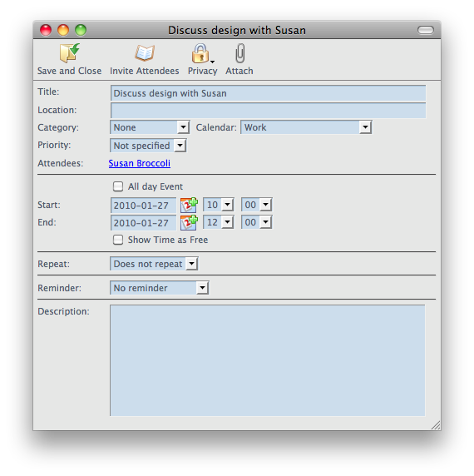Open the End date calendar picker icon
The width and height of the screenshot is (474, 476).
(189, 222)
